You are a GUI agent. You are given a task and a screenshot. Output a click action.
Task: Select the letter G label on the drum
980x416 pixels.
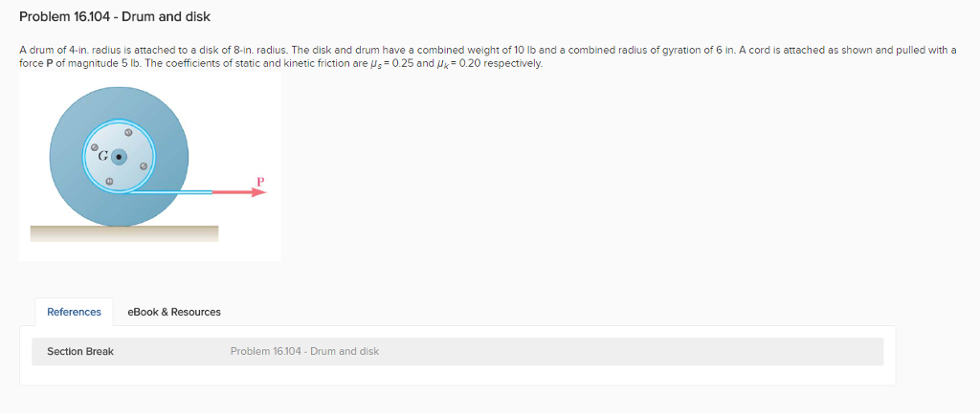[x=102, y=158]
